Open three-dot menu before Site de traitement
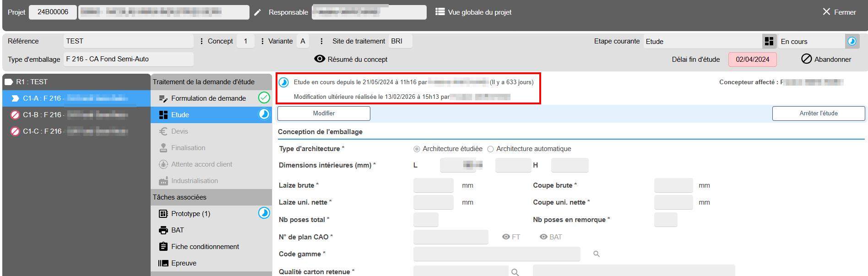This screenshot has height=276, width=868. [321, 41]
